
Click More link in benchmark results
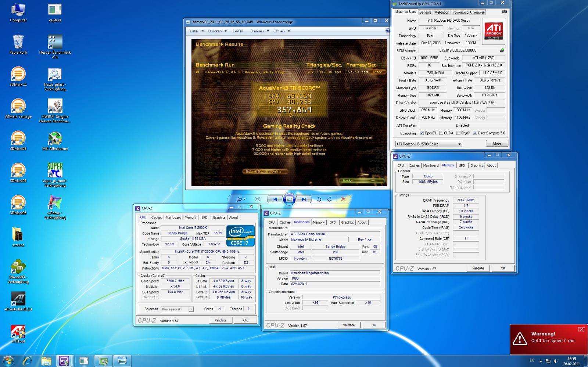click(377, 72)
